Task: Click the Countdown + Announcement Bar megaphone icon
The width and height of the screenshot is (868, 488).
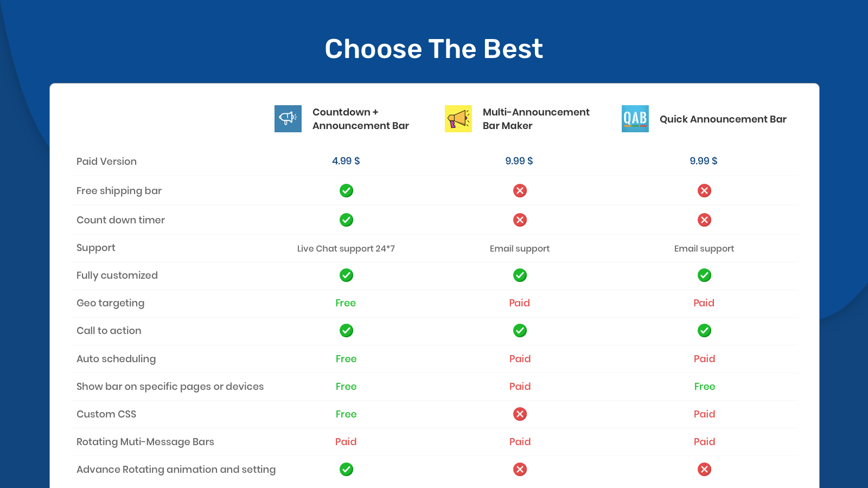Action: tap(288, 119)
